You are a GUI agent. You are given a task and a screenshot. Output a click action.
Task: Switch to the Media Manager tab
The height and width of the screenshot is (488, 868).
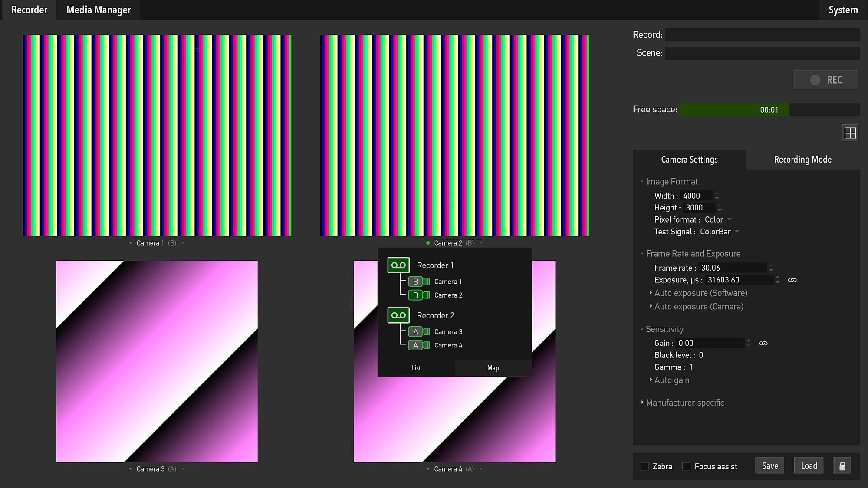click(98, 10)
